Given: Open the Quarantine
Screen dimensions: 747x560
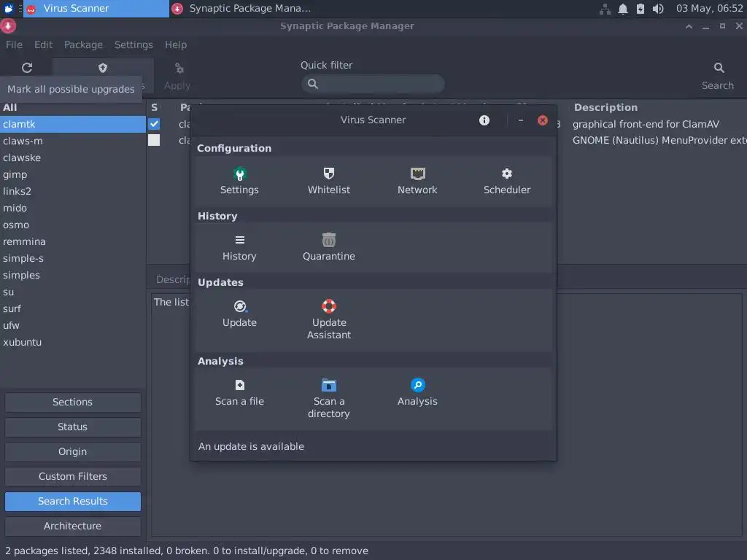Looking at the screenshot, I should point(329,248).
